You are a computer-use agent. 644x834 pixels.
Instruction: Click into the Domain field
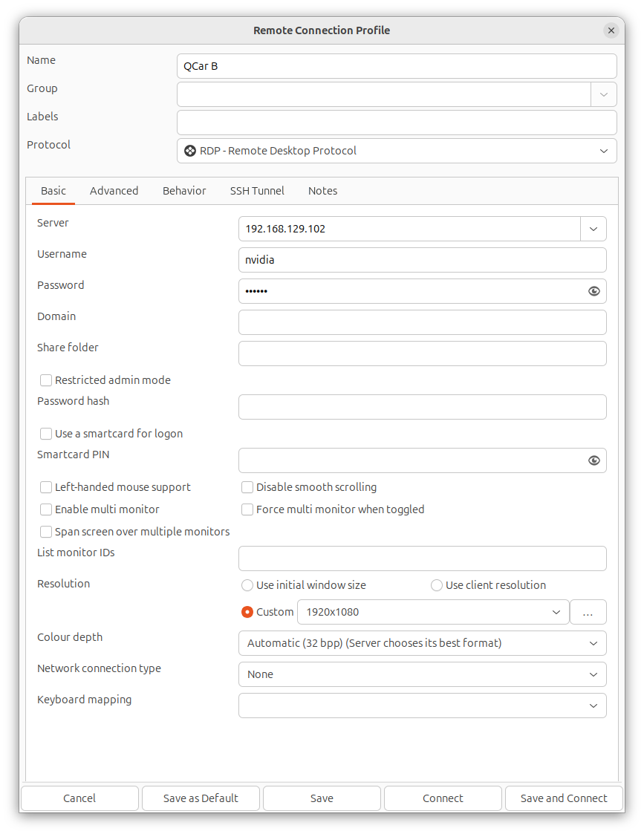pyautogui.click(x=422, y=322)
